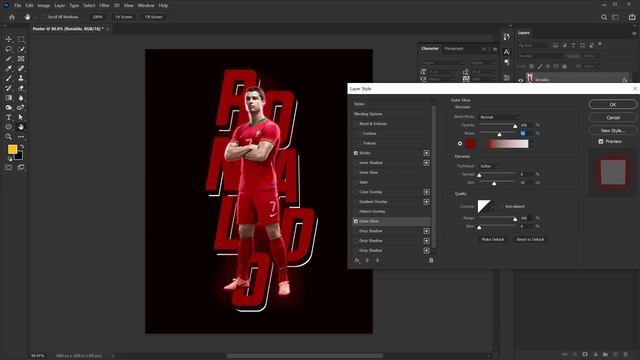The height and width of the screenshot is (360, 640).
Task: Toggle Quick Mask mode icon
Action: (x=9, y=167)
